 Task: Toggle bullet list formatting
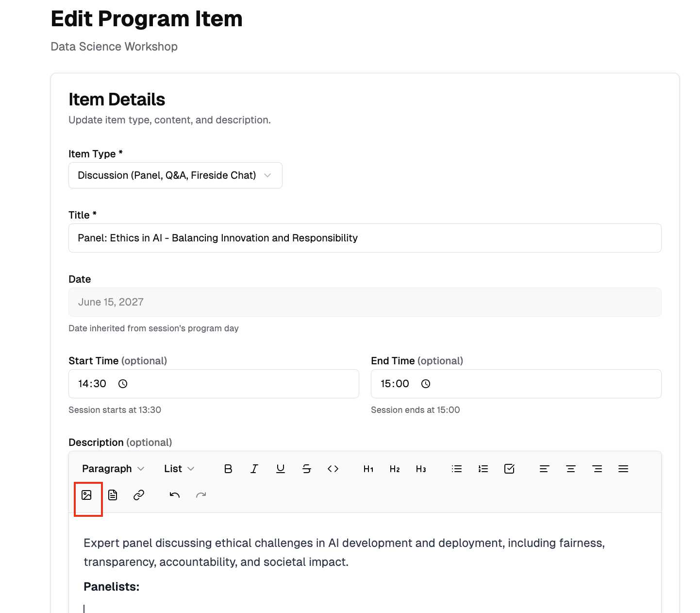coord(457,469)
